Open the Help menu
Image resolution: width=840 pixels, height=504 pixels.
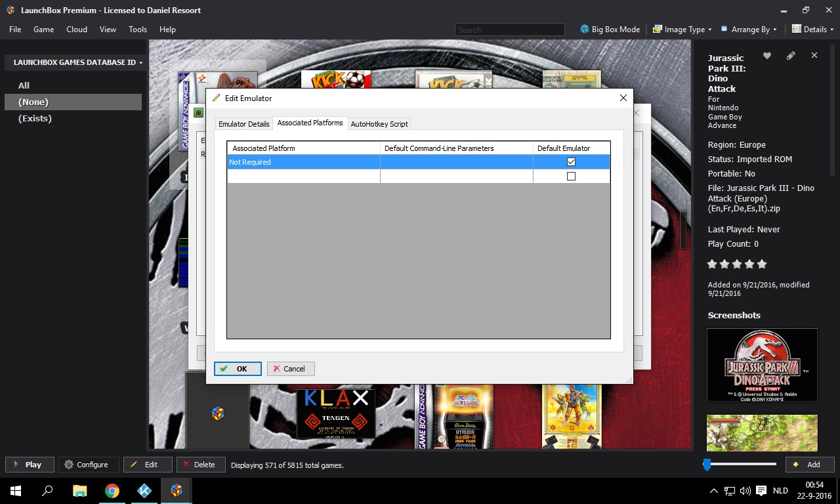(167, 30)
